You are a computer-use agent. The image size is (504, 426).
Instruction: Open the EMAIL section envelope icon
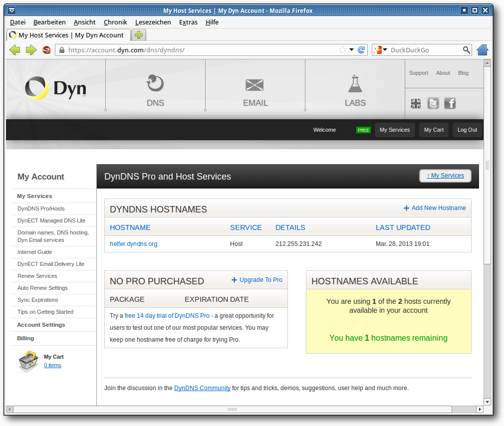tap(254, 85)
